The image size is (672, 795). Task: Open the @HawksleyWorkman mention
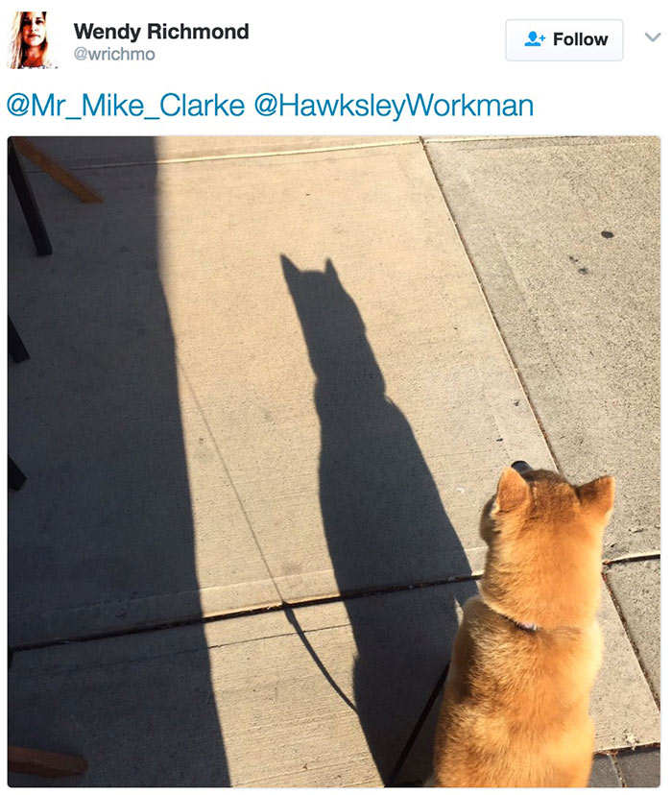(x=394, y=106)
